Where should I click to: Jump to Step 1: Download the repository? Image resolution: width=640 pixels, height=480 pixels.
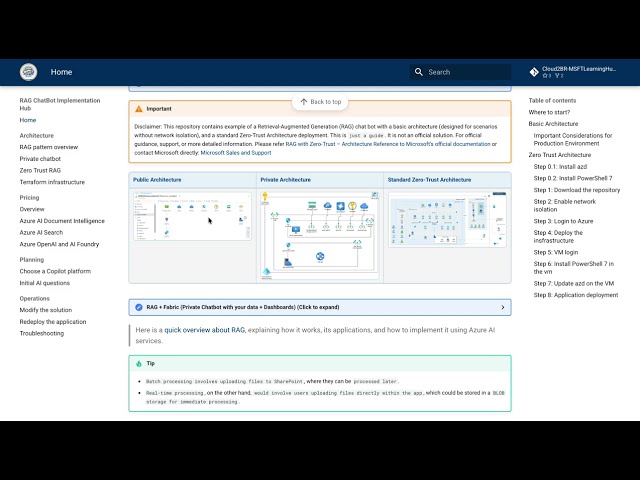[x=577, y=190]
